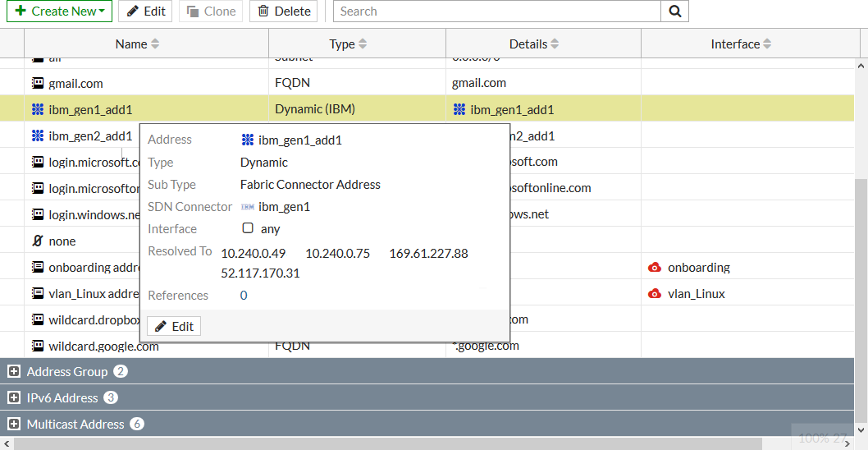Click the wildcard.google.com name text
The width and height of the screenshot is (868, 450).
[x=103, y=347]
